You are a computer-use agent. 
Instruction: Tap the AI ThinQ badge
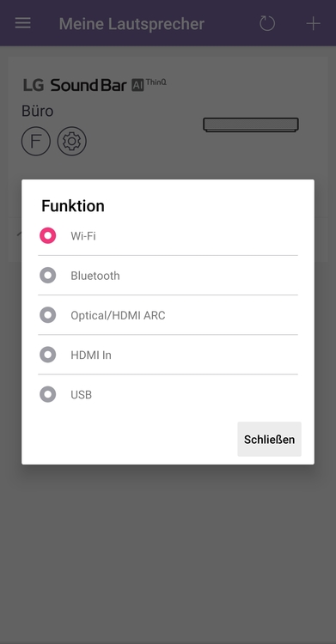(x=149, y=84)
